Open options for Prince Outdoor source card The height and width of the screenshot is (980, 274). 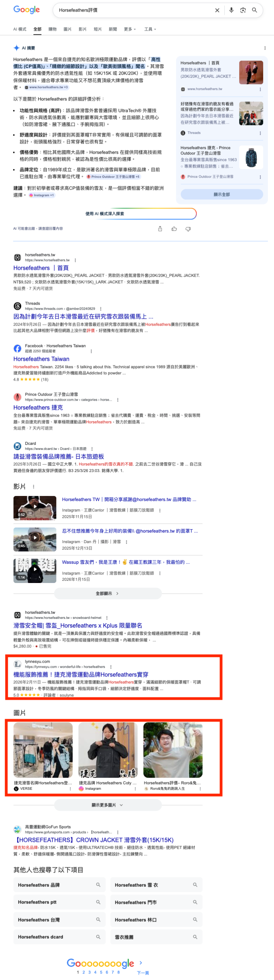point(260,177)
